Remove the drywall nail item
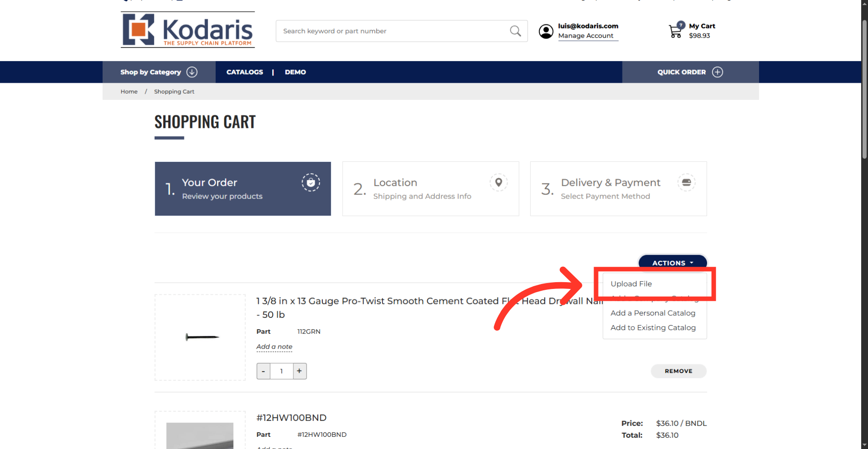The height and width of the screenshot is (449, 868). pyautogui.click(x=679, y=371)
